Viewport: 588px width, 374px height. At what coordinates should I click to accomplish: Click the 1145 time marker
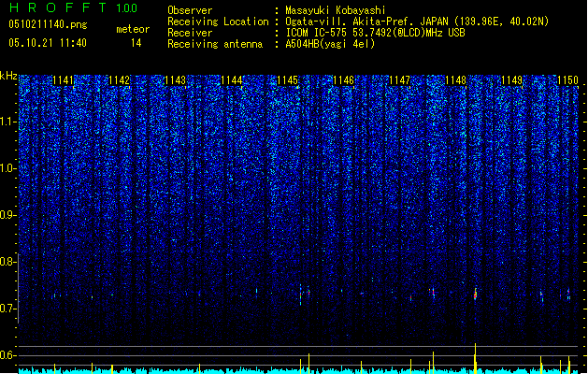[x=288, y=80]
